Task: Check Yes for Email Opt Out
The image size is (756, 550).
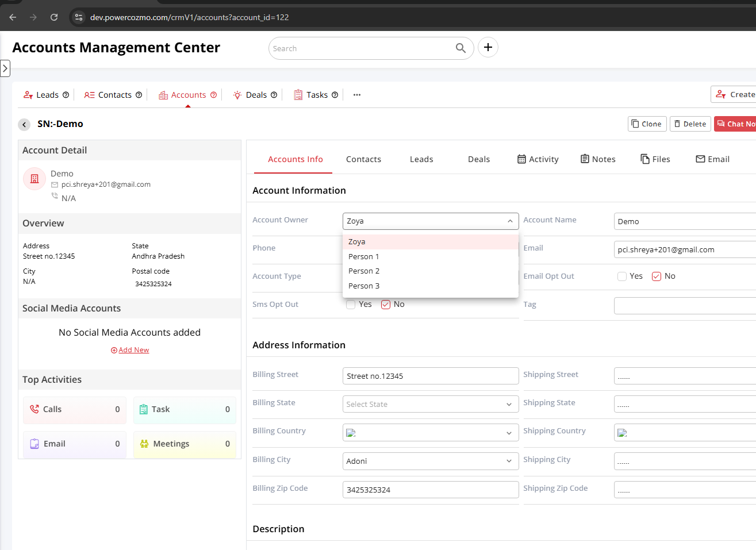Action: click(622, 276)
